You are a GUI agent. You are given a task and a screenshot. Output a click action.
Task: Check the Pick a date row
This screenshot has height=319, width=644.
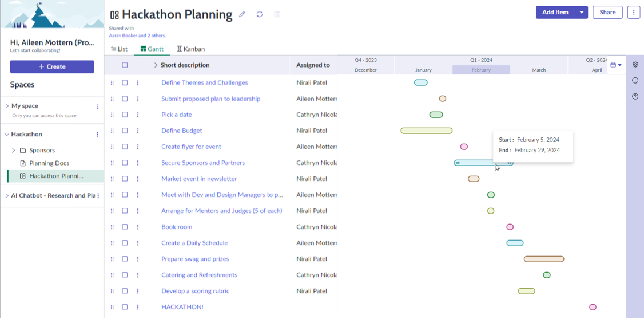(125, 115)
